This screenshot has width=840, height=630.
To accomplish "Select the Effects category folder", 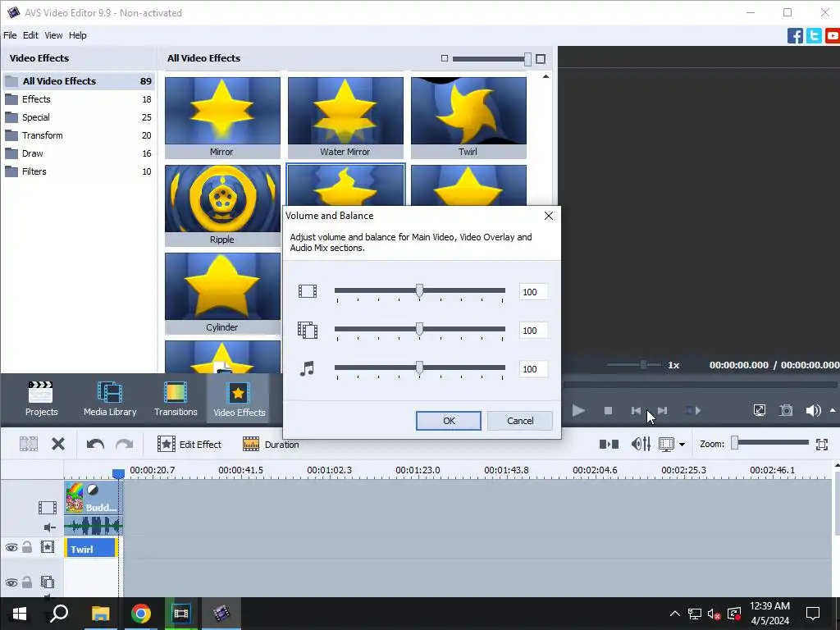I will pos(79,99).
